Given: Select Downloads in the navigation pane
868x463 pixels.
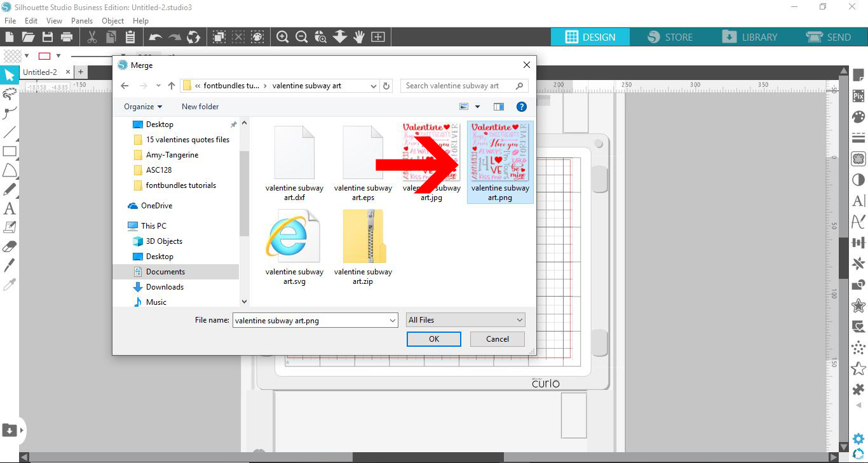Looking at the screenshot, I should (165, 287).
